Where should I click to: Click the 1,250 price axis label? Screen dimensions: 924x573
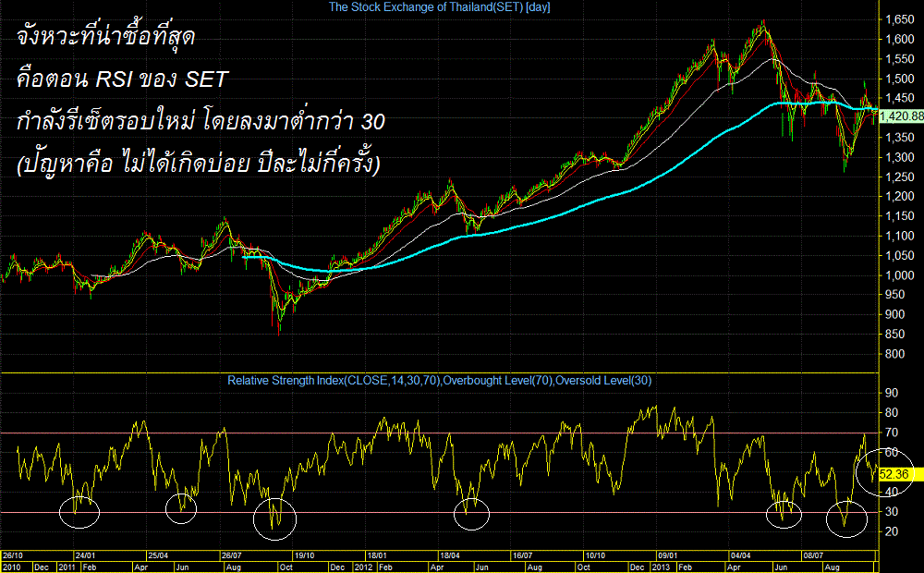tap(900, 177)
